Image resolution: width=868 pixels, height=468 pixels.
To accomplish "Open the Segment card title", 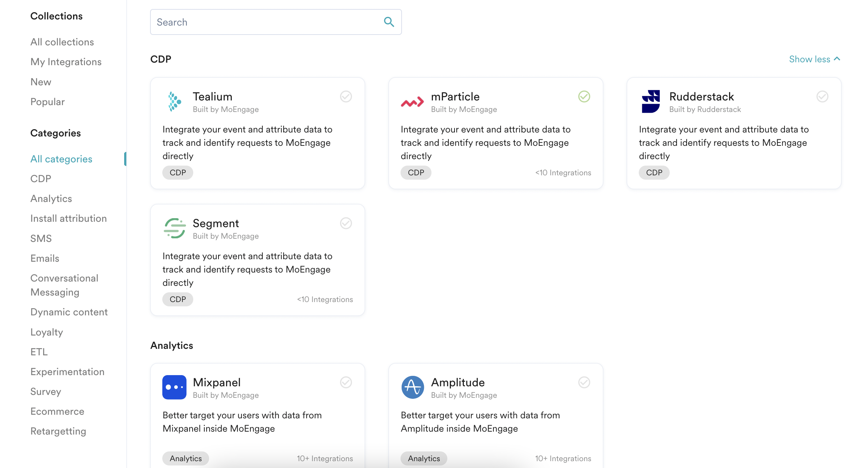I will (x=216, y=223).
